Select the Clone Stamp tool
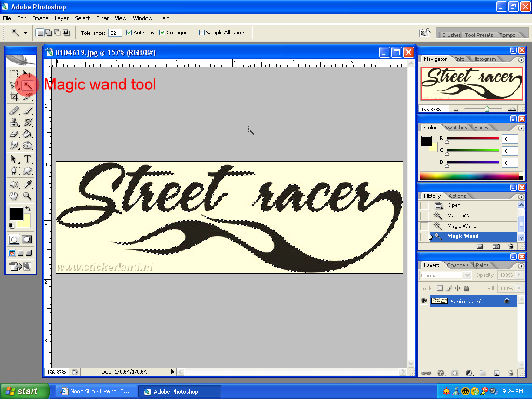Screen dimensions: 532x399 click(x=14, y=122)
